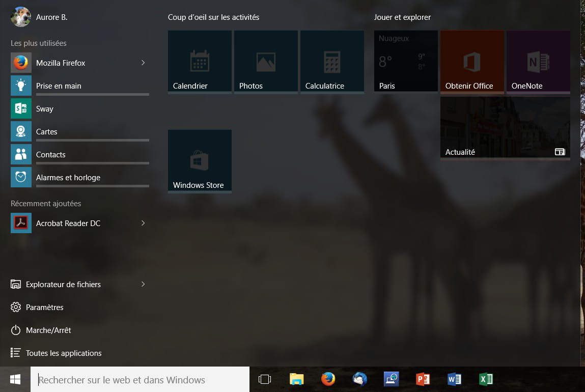The height and width of the screenshot is (392, 585).
Task: Expand Mozilla Firefox jump list arrow
Action: pos(143,63)
